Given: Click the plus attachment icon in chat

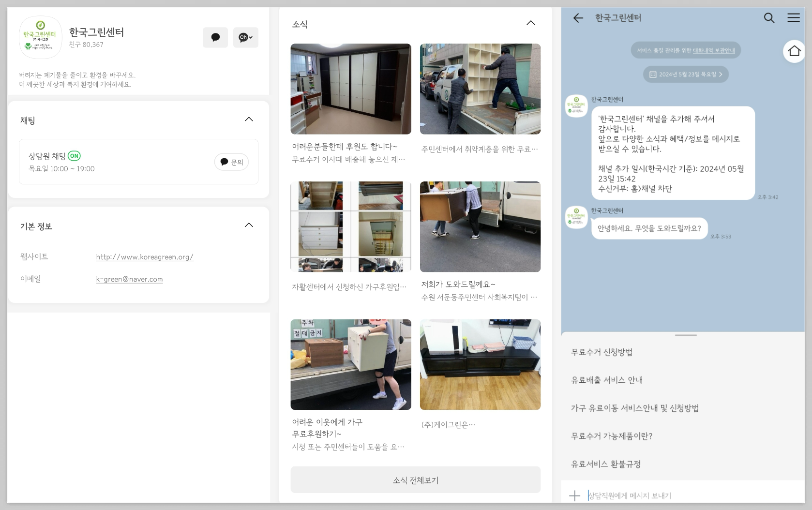Looking at the screenshot, I should point(574,495).
